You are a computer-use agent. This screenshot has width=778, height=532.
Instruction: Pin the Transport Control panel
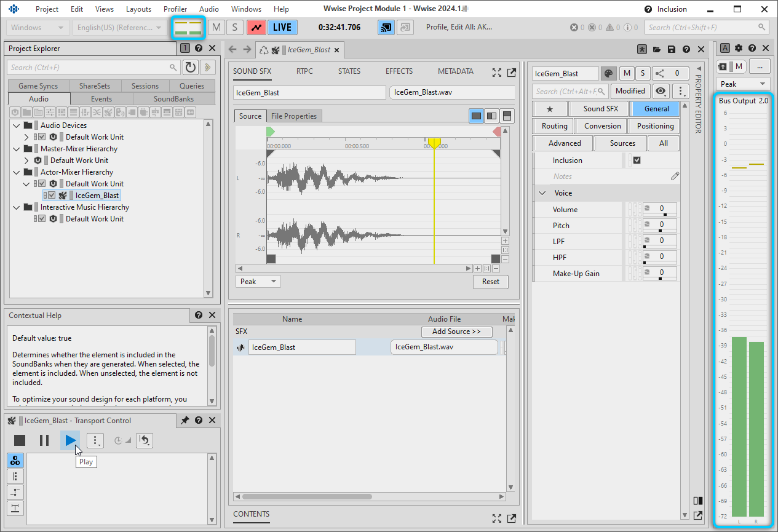click(185, 421)
